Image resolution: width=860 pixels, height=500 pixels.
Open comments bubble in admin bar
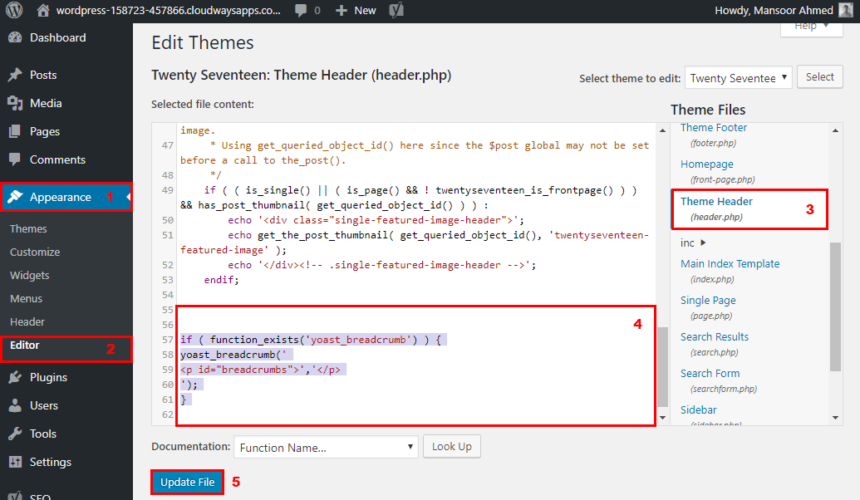[x=301, y=10]
